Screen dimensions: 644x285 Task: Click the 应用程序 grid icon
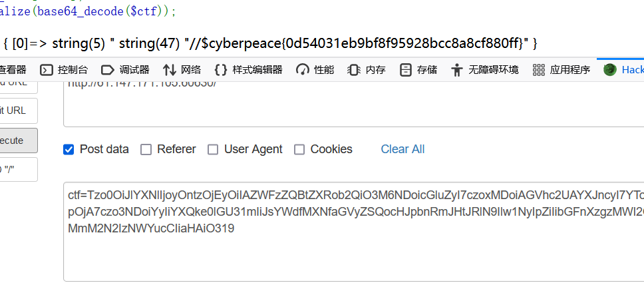pyautogui.click(x=538, y=70)
